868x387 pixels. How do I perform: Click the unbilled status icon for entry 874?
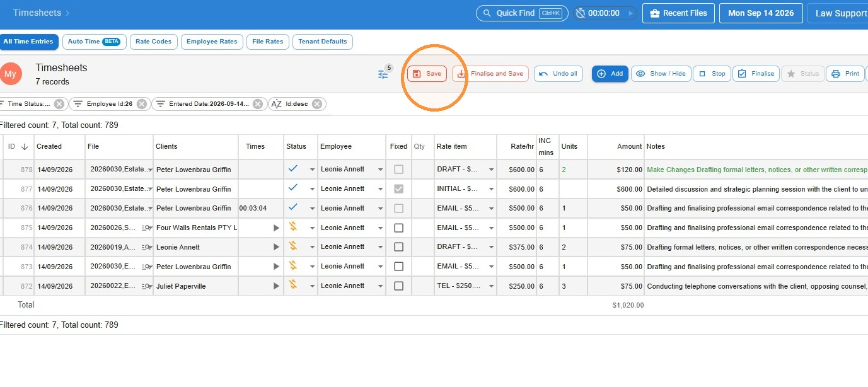(x=293, y=246)
